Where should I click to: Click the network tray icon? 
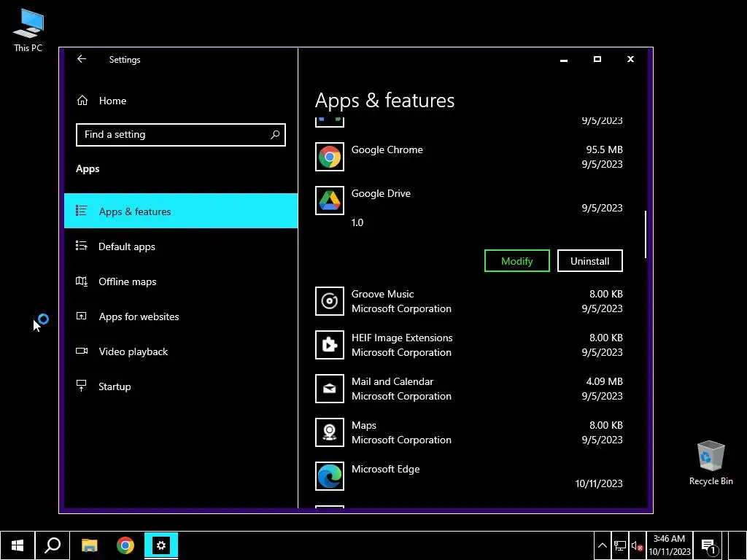(620, 546)
